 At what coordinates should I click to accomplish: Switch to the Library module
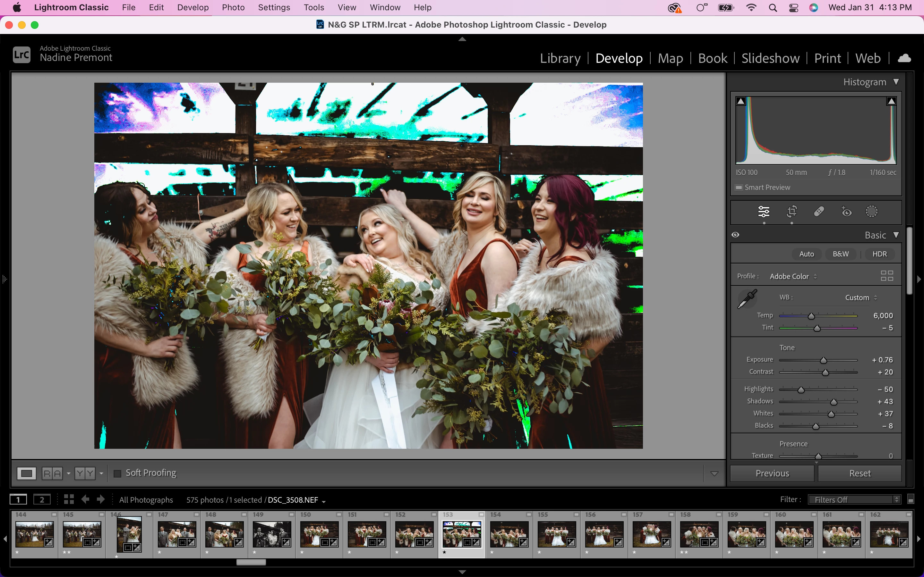560,58
